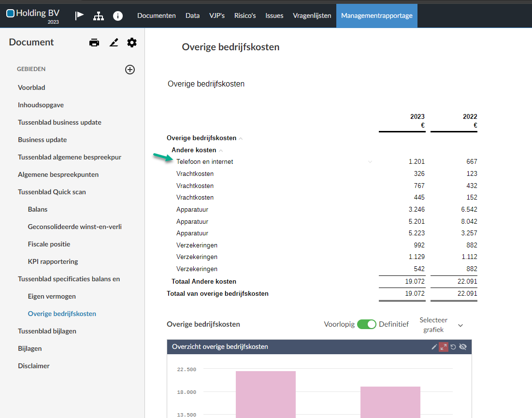The image size is (532, 418).
Task: Open KPI rapportering
Action: pyautogui.click(x=53, y=261)
